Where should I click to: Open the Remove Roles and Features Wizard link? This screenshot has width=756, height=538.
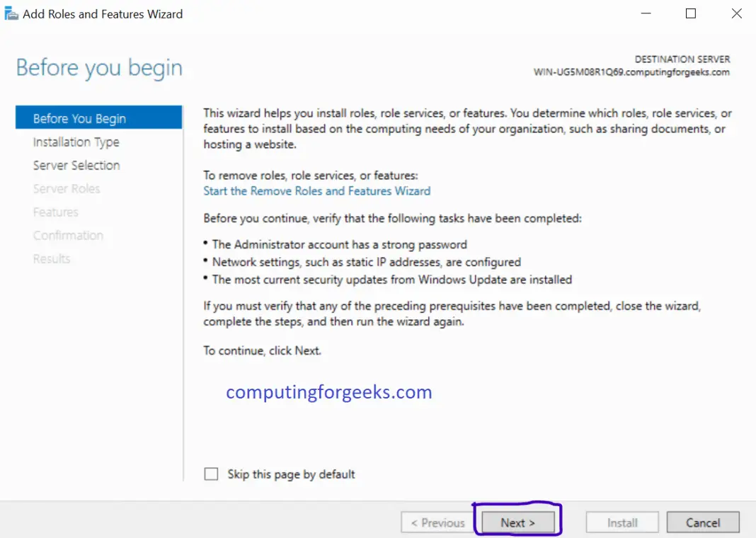[x=316, y=190]
